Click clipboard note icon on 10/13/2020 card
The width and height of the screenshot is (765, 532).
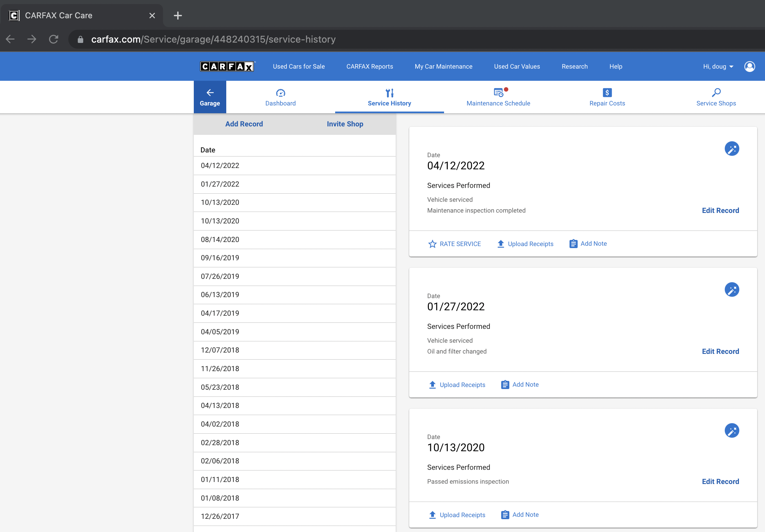[505, 515]
